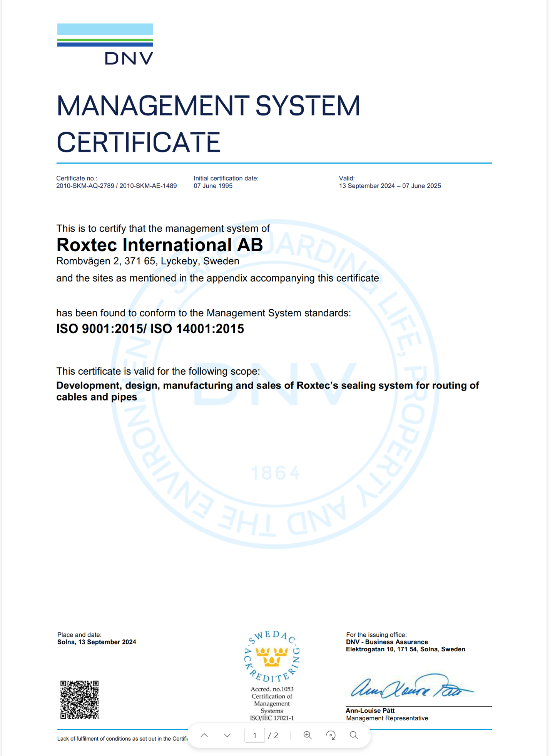Image resolution: width=550 pixels, height=756 pixels.
Task: Select 'Solna, 13 September 2024' text
Action: (97, 642)
